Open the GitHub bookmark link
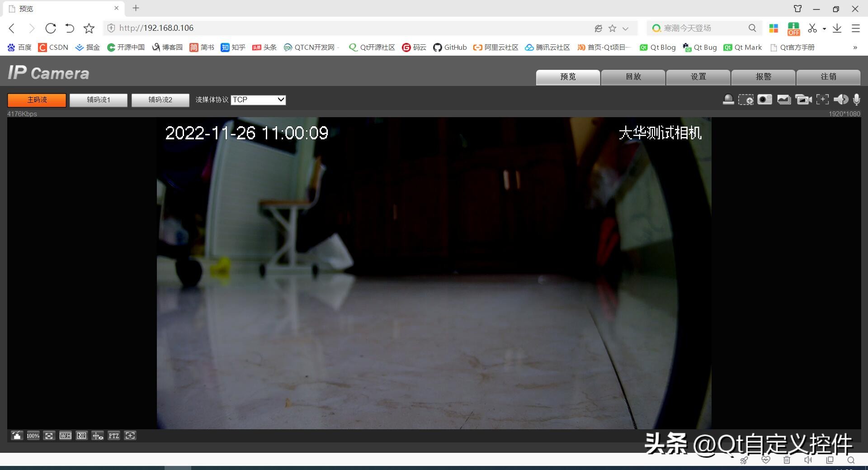The width and height of the screenshot is (868, 470). click(x=450, y=47)
